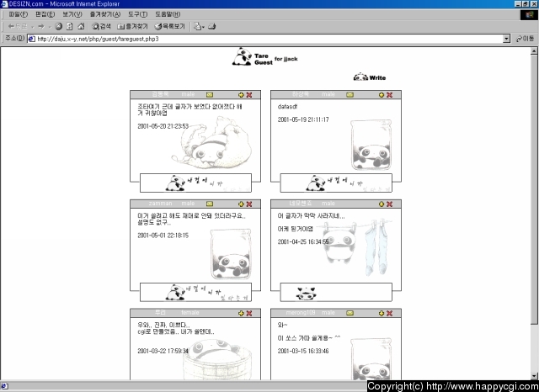Click the 이동 Go button
This screenshot has width=539, height=392.
(x=525, y=39)
